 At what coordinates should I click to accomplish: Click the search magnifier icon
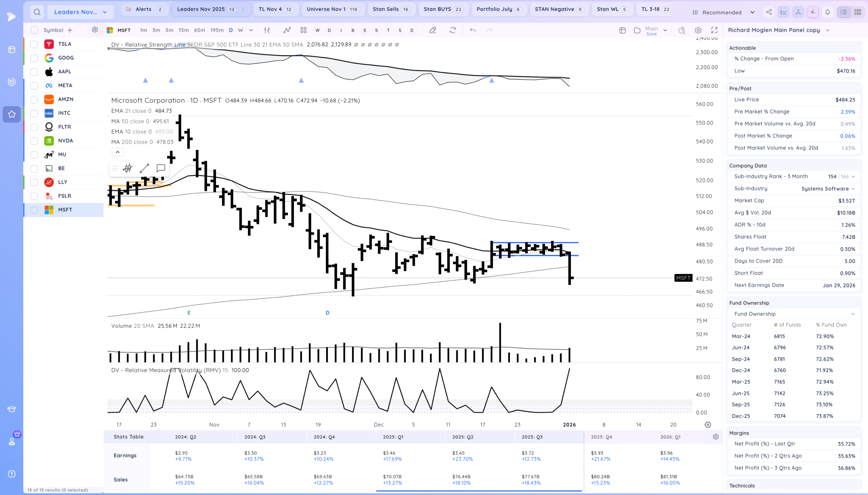[37, 12]
